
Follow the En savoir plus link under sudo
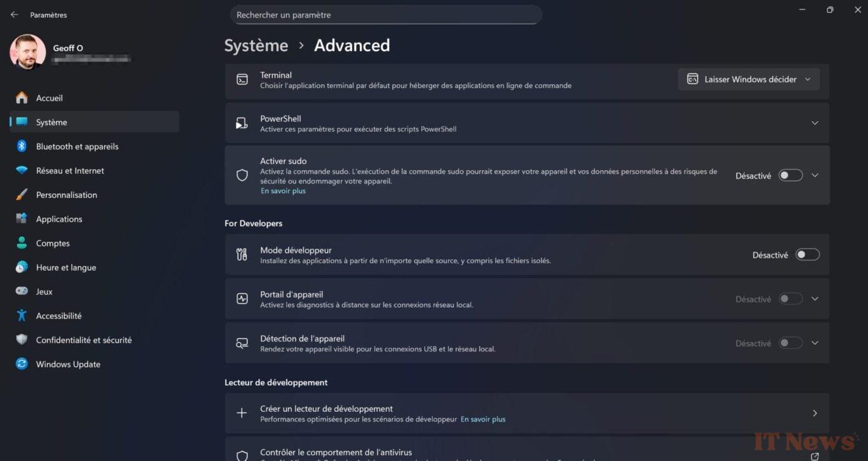[283, 191]
